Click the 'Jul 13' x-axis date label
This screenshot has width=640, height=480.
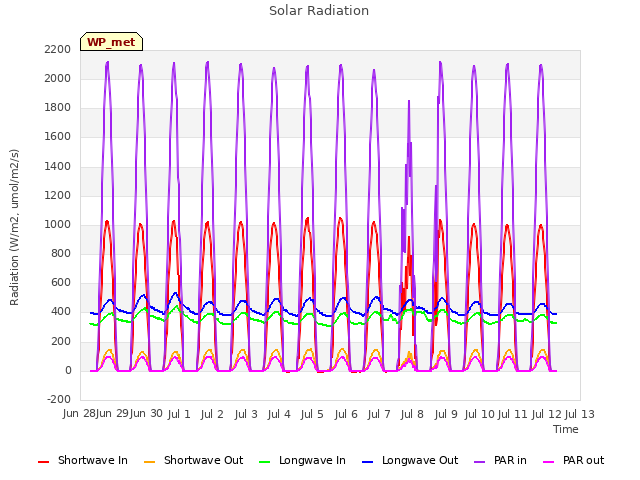pos(580,414)
